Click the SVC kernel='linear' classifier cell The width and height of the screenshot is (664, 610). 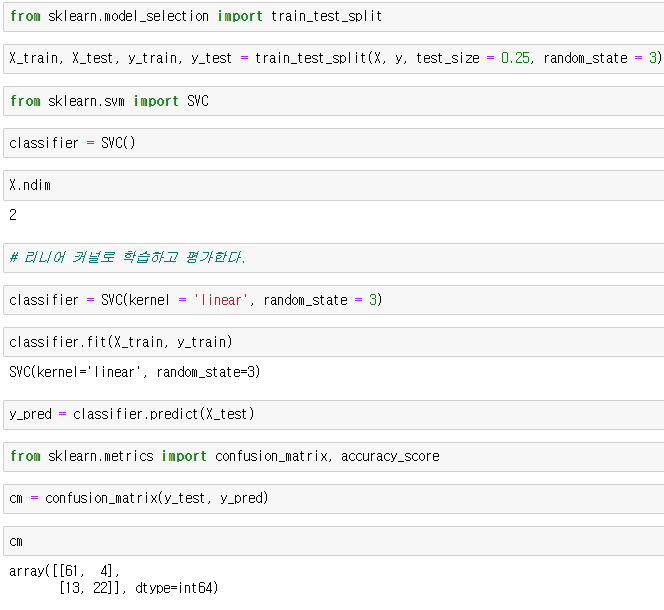click(334, 300)
